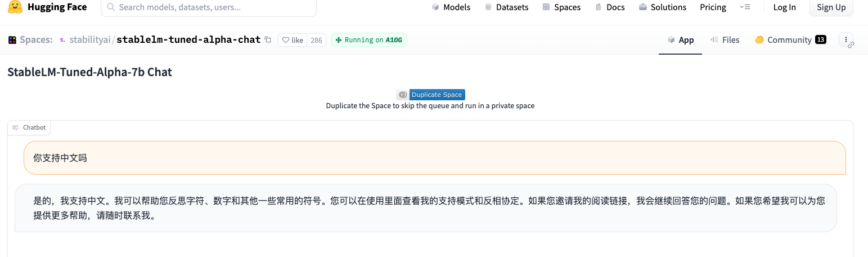Copy link using chain icon at right
Image resolution: width=868 pixels, height=257 pixels.
click(x=851, y=45)
